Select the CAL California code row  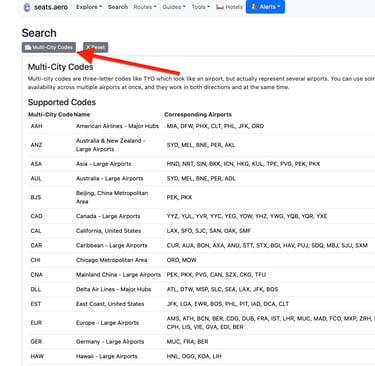[x=201, y=231]
